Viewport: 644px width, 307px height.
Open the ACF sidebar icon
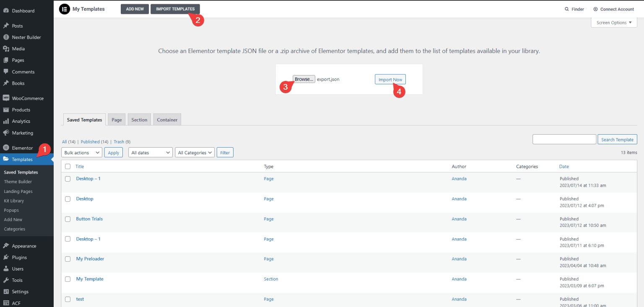tap(7, 303)
